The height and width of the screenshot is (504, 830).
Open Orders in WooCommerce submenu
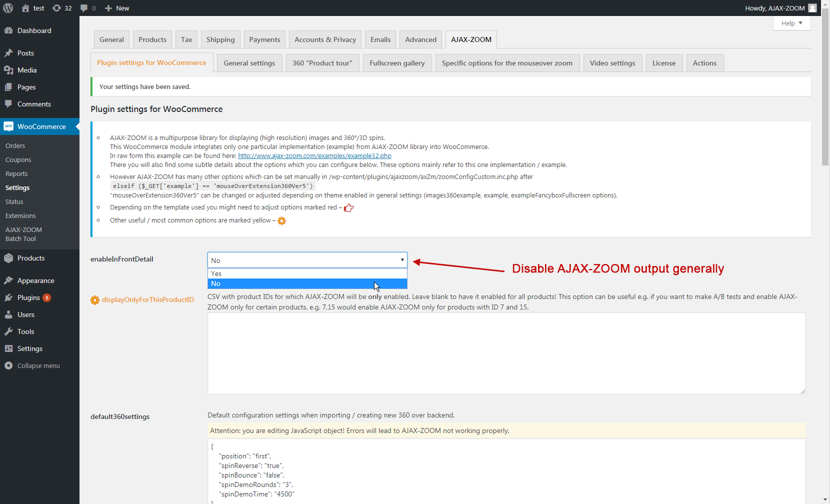coord(15,145)
